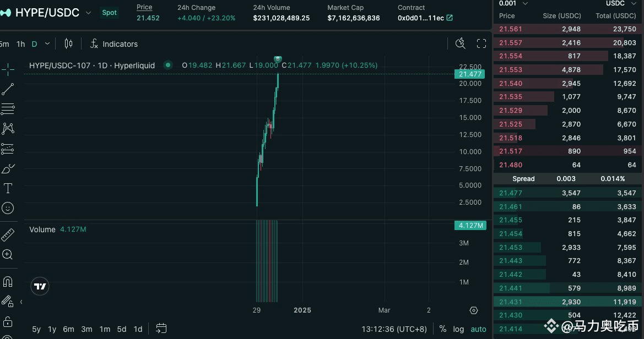Toggle the log scale option
The height and width of the screenshot is (339, 644).
[458, 329]
